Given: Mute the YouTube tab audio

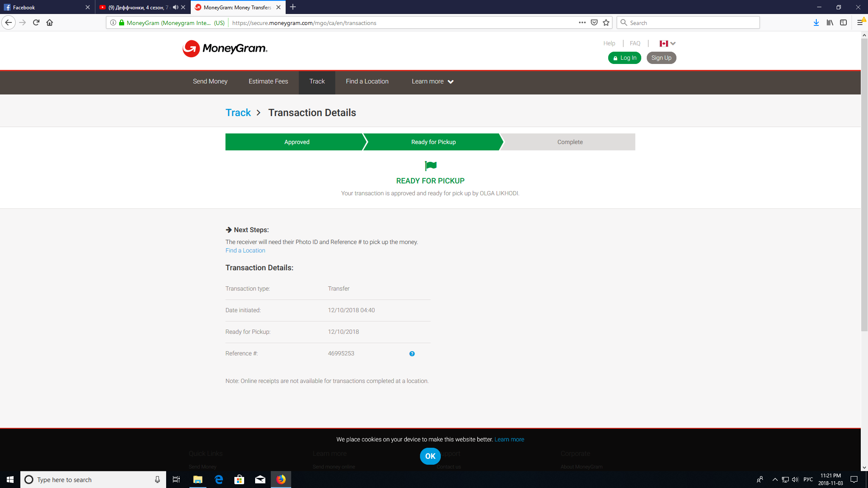Looking at the screenshot, I should tap(175, 7).
